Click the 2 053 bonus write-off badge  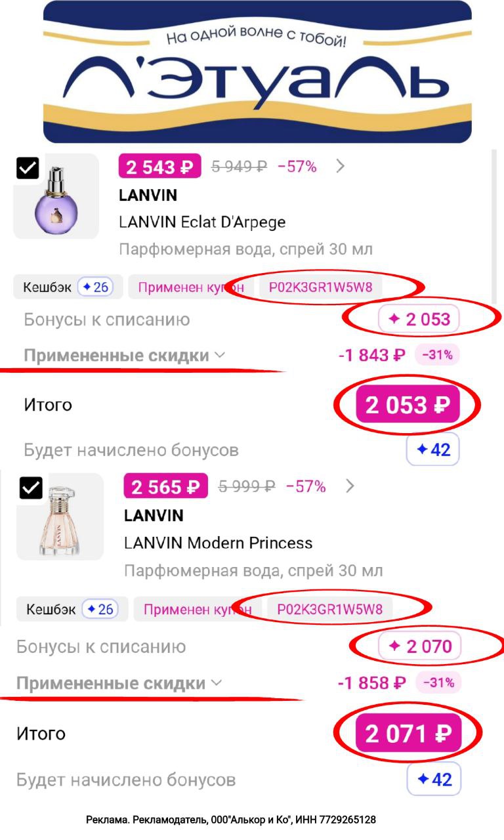point(419,320)
